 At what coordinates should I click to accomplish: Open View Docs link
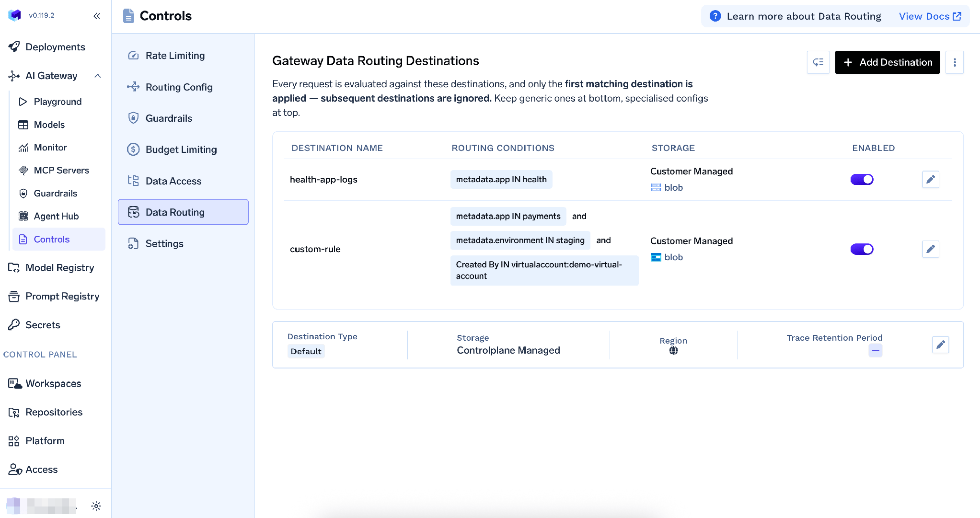coord(930,16)
